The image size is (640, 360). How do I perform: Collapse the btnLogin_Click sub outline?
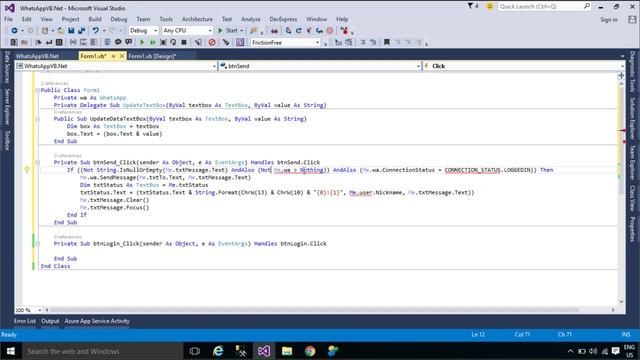pos(38,244)
